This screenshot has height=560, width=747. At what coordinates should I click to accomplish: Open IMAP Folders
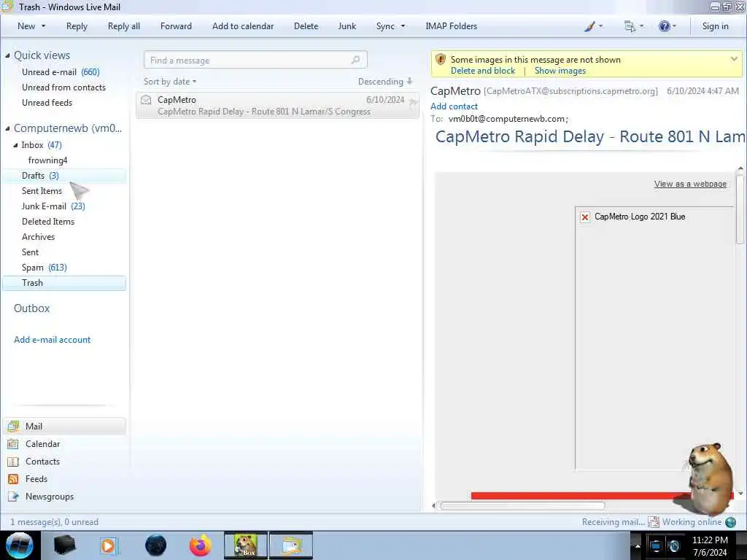click(x=451, y=26)
